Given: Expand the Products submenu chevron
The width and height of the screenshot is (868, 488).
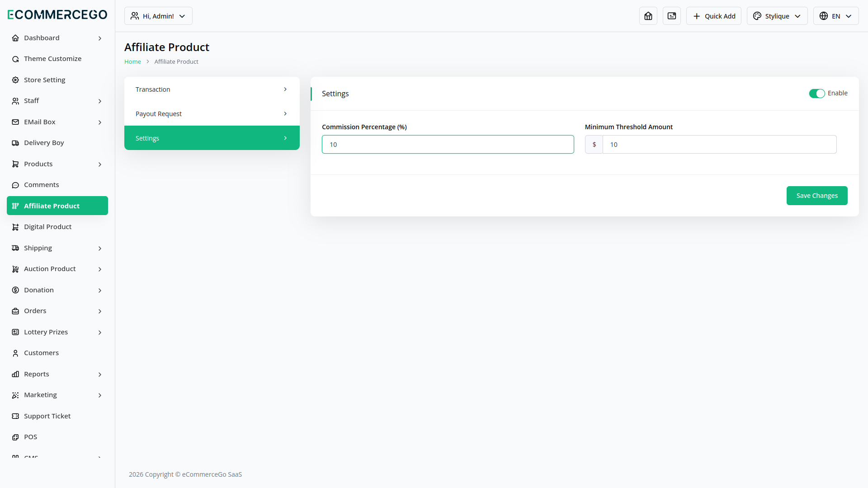Looking at the screenshot, I should tap(100, 164).
